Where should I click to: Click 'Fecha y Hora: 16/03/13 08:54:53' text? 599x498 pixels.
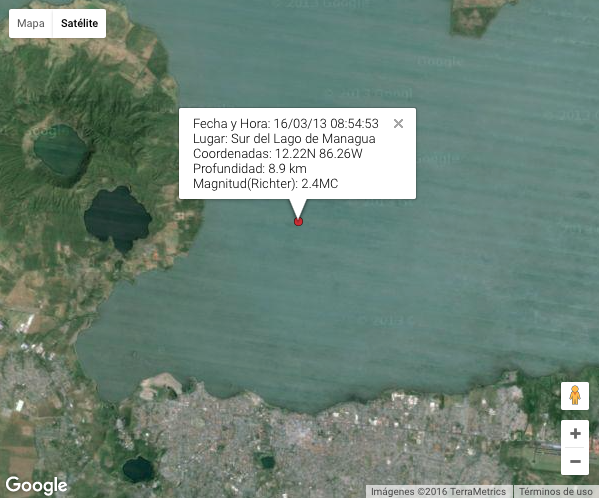tap(286, 123)
